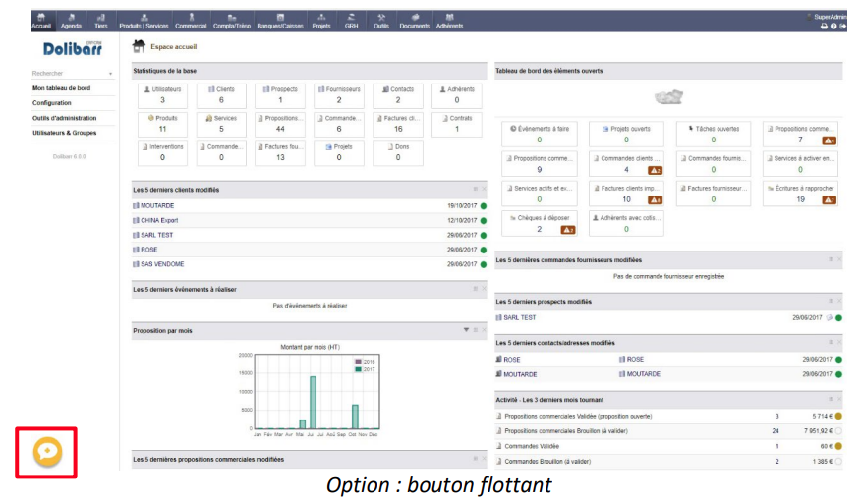This screenshot has height=504, width=862.
Task: Click the warning badge on Commandes clients tile
Action: pos(655,170)
